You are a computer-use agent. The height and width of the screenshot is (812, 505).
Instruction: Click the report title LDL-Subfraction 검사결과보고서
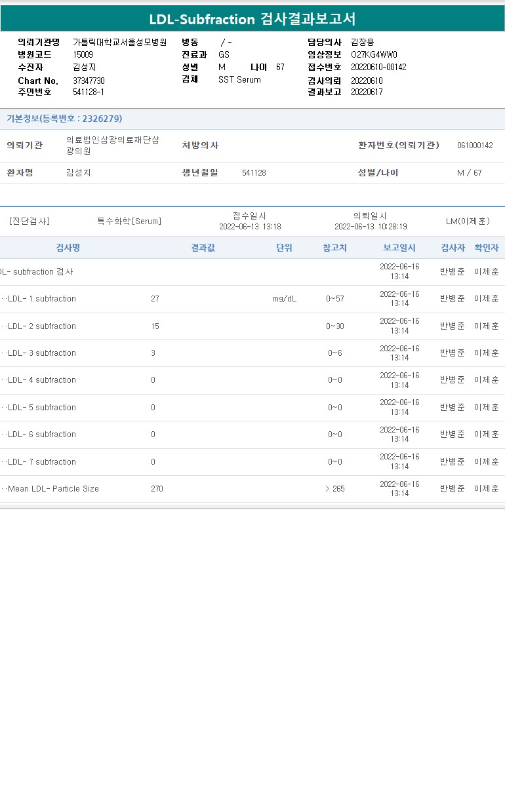(x=253, y=19)
